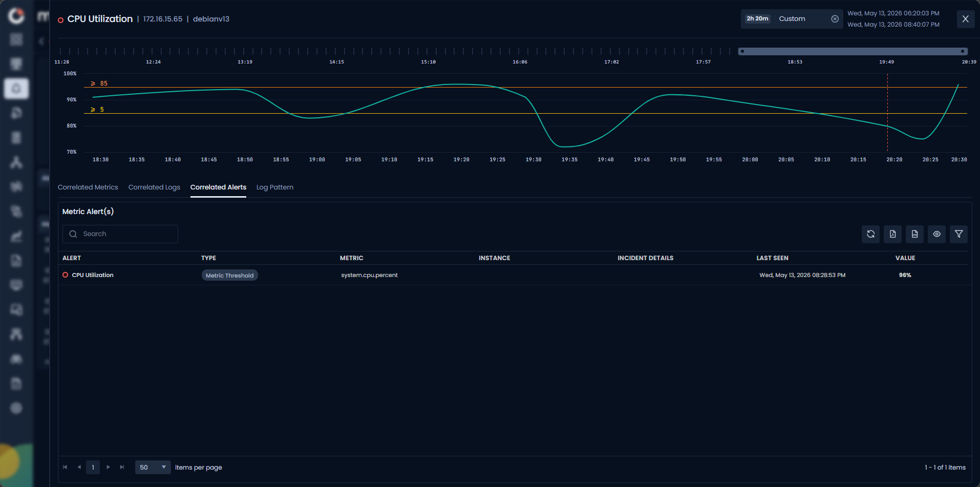Click the left handle of range slider
This screenshot has height=487, width=980.
742,51
